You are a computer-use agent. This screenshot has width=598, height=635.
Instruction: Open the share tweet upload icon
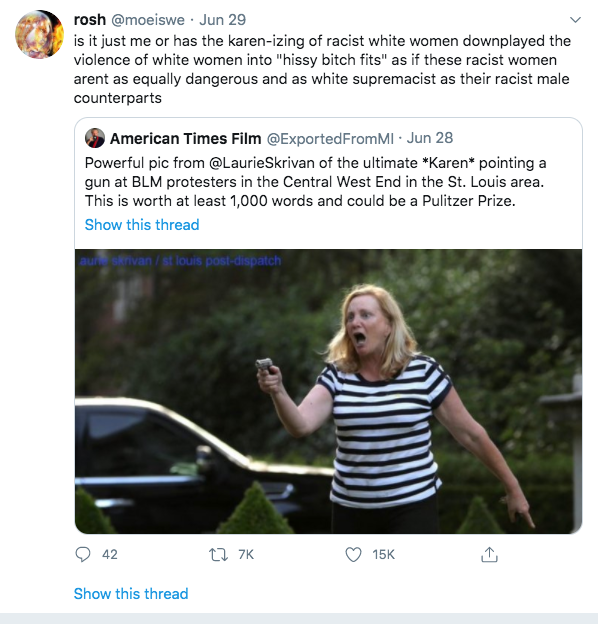(489, 554)
